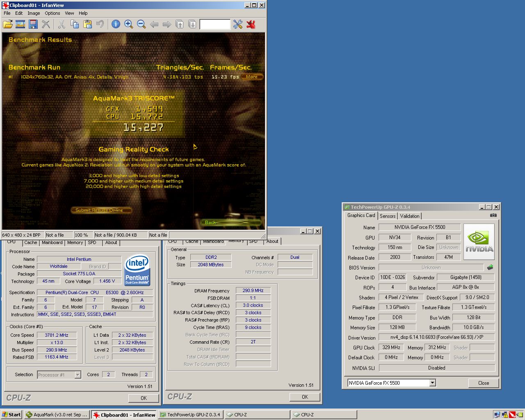The width and height of the screenshot is (525, 420).
Task: Click the Open file folder icon in IrfanView
Action: pyautogui.click(x=8, y=24)
